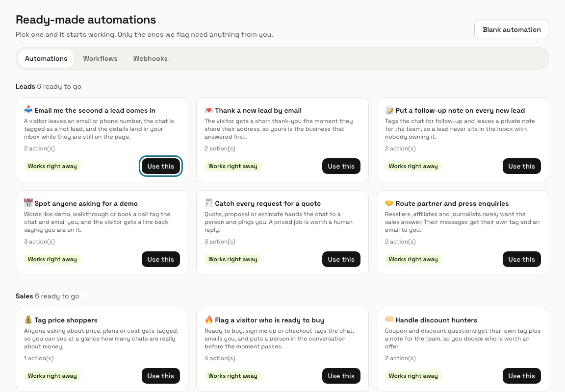Screen dimensions: 565x392
Task: Use the 'Email me the second a lead comes in' automation
Action: pos(161,166)
